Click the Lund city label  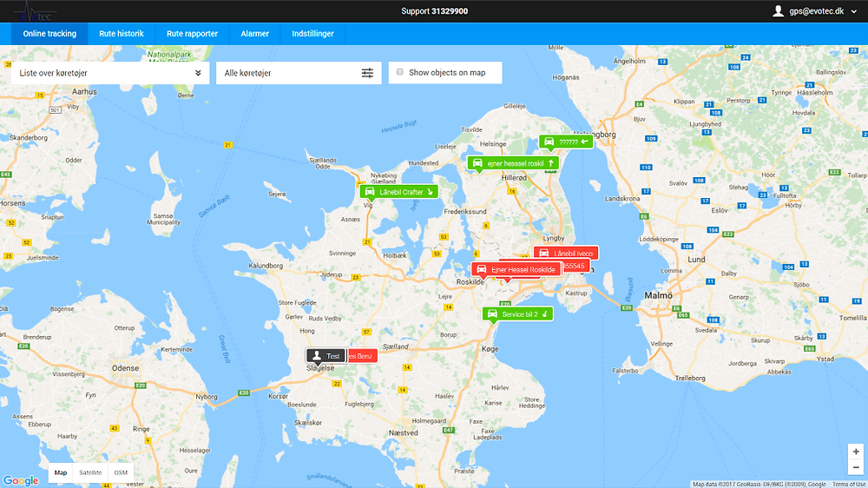coord(696,260)
